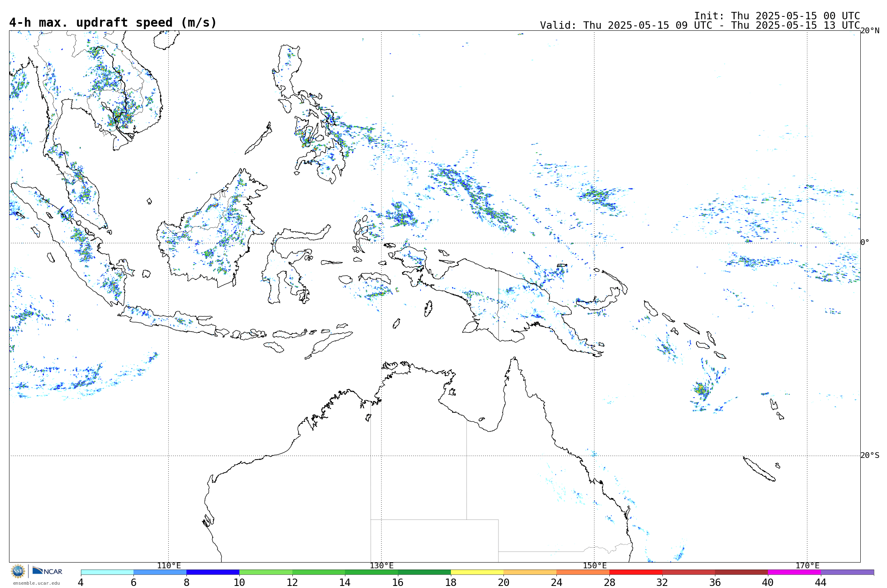Click the 150°E longitude label
The width and height of the screenshot is (887, 588).
coord(595,566)
